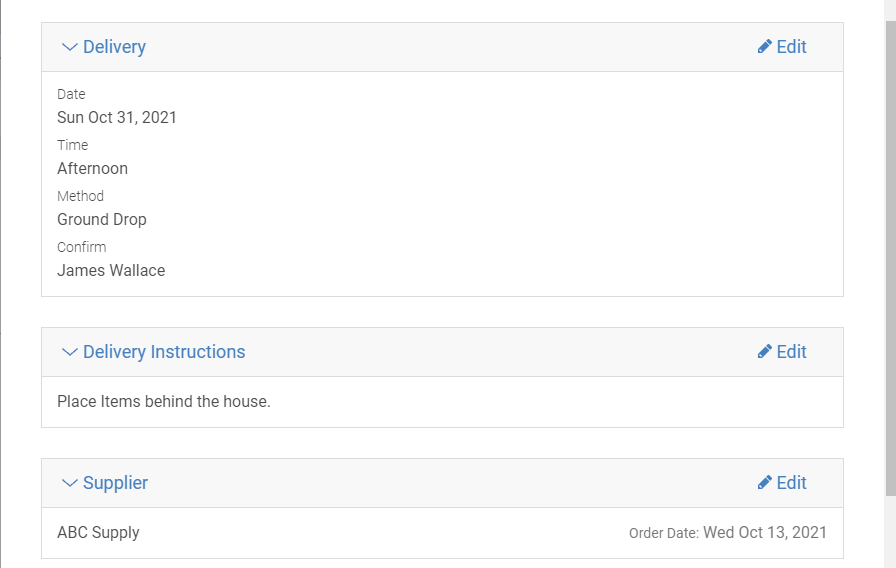This screenshot has width=896, height=568.
Task: Click the confirm name James Wallace
Action: (111, 270)
